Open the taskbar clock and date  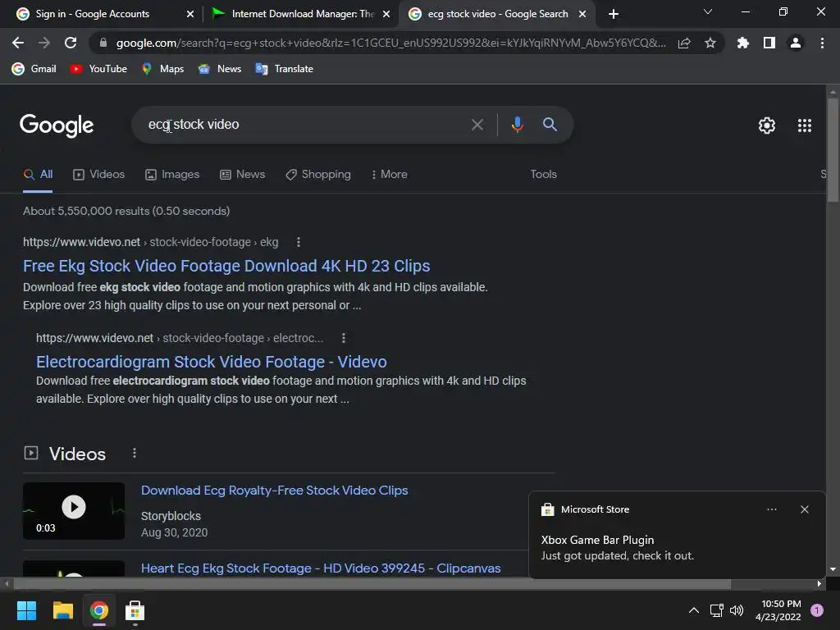point(778,610)
